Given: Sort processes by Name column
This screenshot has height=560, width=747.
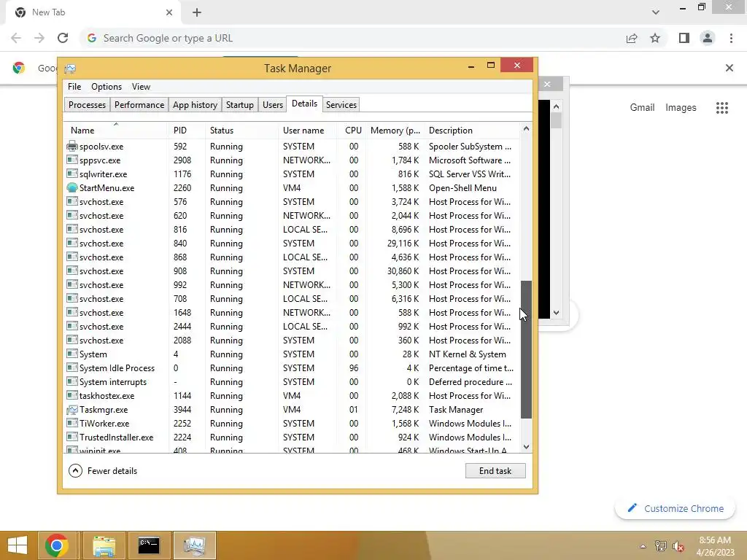Looking at the screenshot, I should [x=116, y=130].
